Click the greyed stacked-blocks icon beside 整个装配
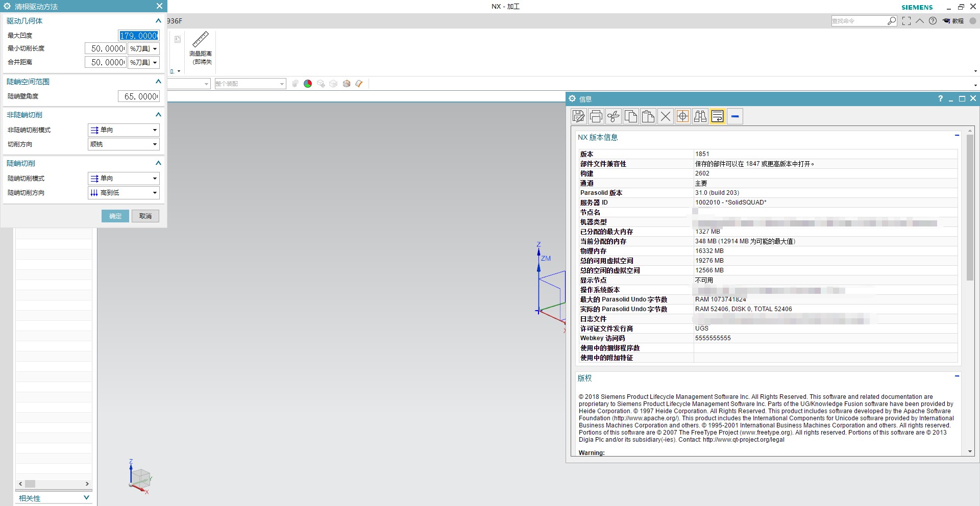 point(295,84)
